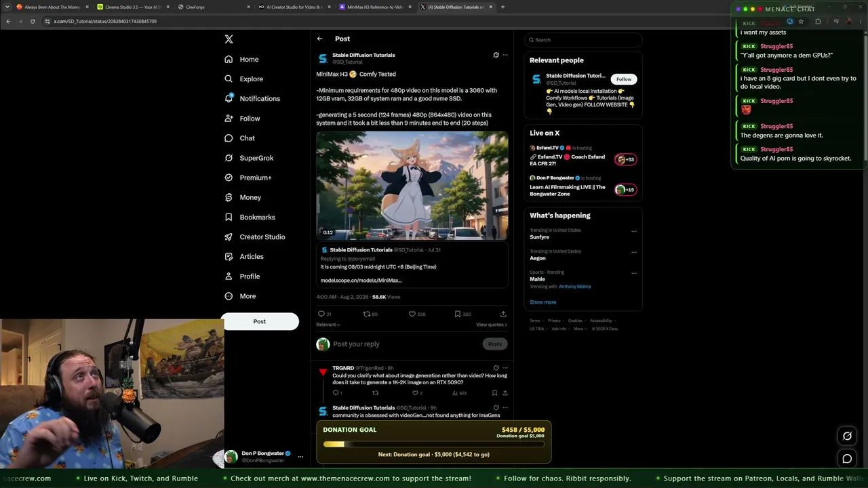Switch to the AI Creator Studio browser tab

coord(293,7)
